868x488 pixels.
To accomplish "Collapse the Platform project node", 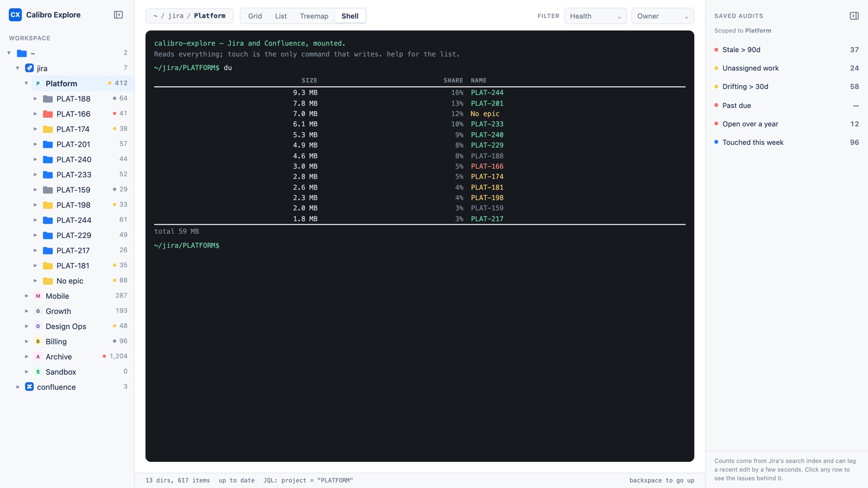I will pyautogui.click(x=27, y=84).
